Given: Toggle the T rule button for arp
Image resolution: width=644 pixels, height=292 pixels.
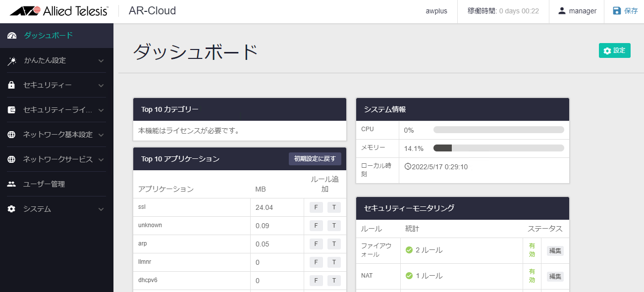Looking at the screenshot, I should (x=334, y=244).
